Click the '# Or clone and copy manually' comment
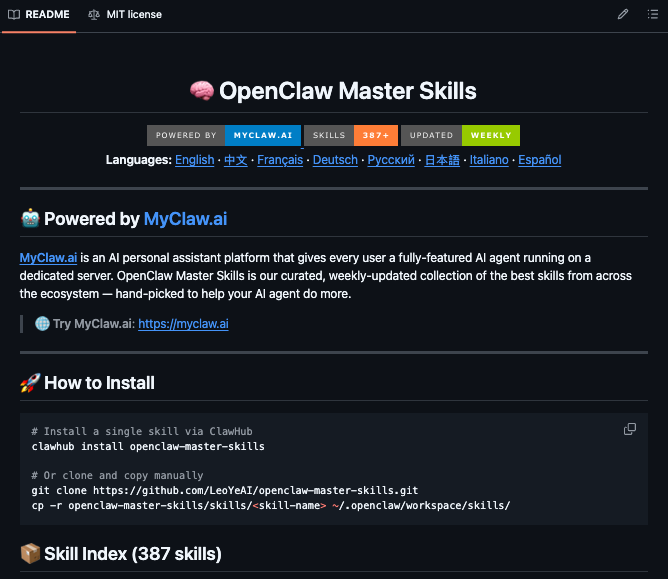The width and height of the screenshot is (668, 579). tap(117, 475)
